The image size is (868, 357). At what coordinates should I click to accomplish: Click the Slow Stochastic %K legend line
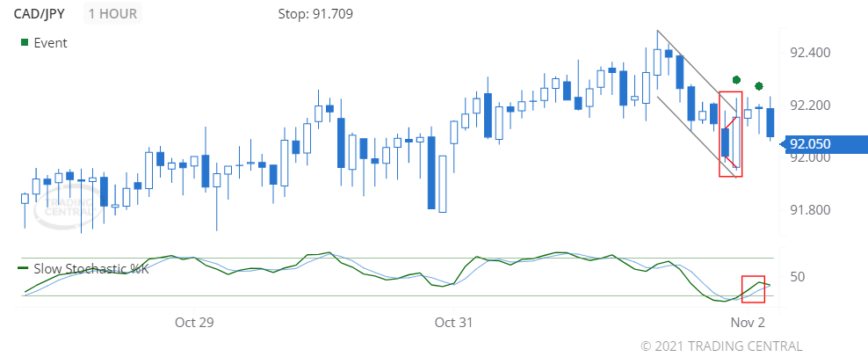25,268
